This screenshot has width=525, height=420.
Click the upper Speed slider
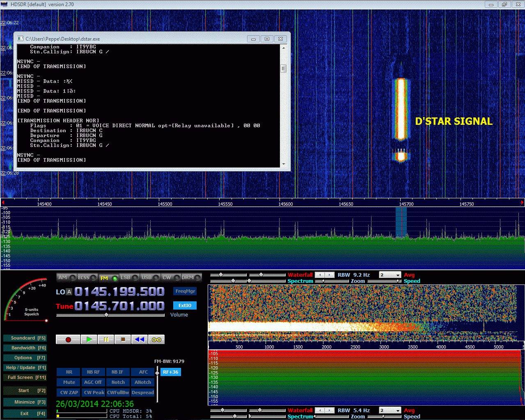[x=385, y=281]
